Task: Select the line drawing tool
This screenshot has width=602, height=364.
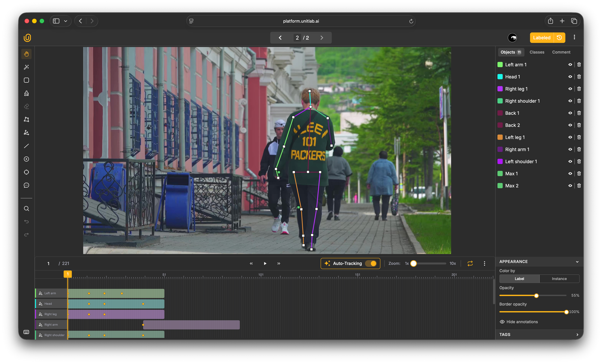Action: click(26, 146)
